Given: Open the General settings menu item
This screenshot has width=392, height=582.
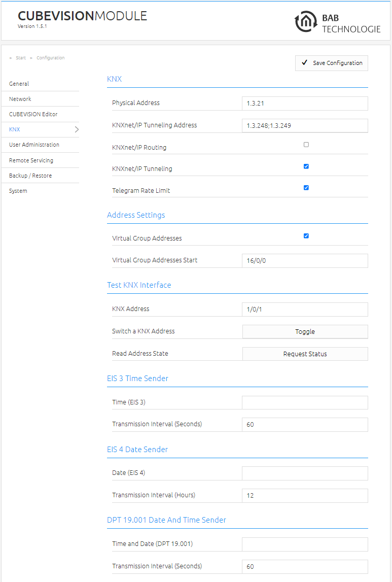Looking at the screenshot, I should (x=41, y=84).
